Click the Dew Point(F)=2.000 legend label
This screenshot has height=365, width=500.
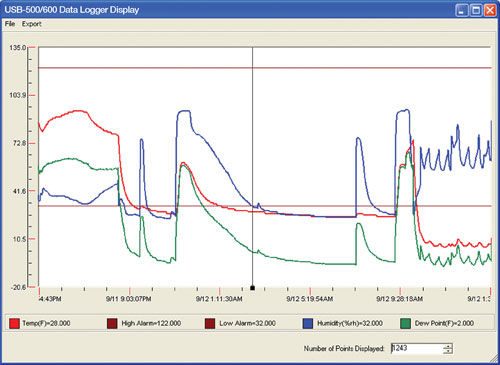point(444,323)
